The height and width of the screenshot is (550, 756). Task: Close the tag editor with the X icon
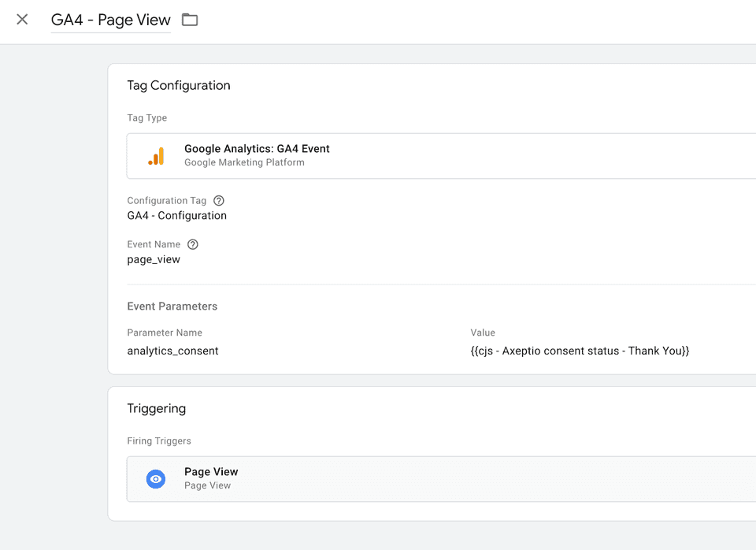pos(22,20)
